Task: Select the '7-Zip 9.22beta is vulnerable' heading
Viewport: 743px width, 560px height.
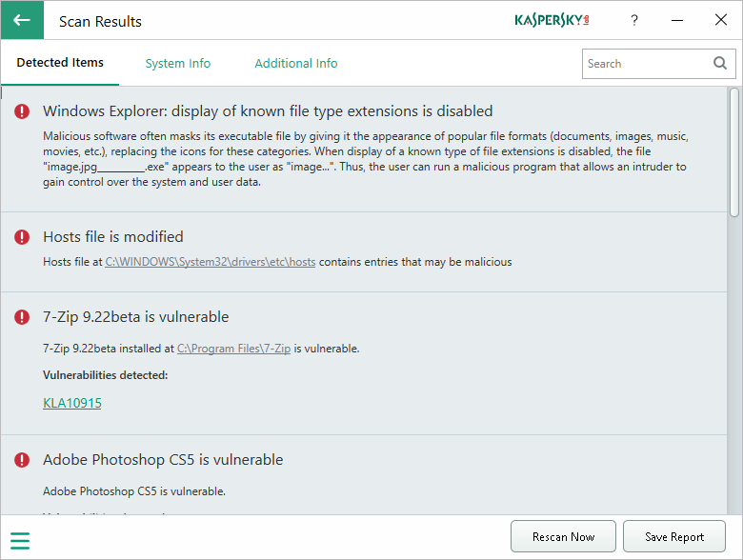Action: point(135,317)
